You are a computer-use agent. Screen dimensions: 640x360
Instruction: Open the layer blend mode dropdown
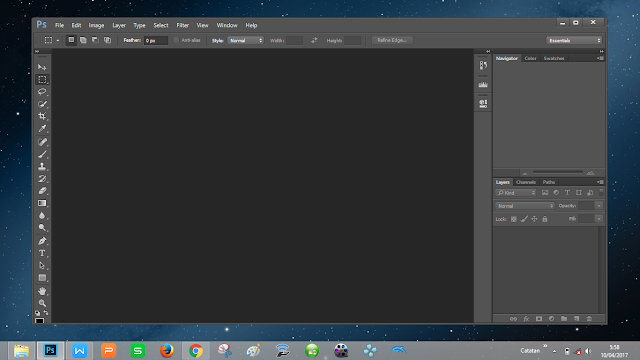tap(525, 206)
